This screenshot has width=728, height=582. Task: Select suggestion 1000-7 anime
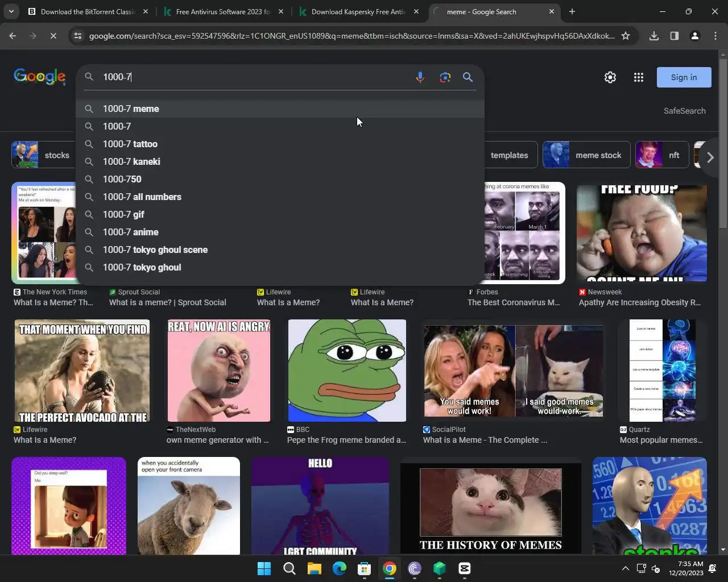(280, 232)
